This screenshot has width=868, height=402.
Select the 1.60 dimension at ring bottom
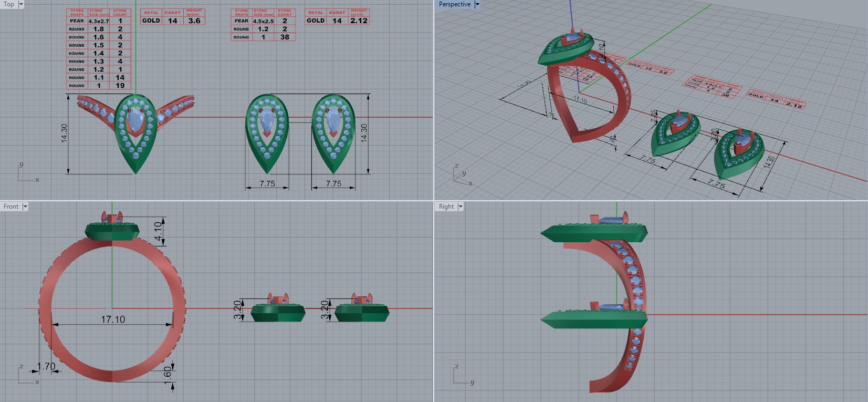pos(168,374)
